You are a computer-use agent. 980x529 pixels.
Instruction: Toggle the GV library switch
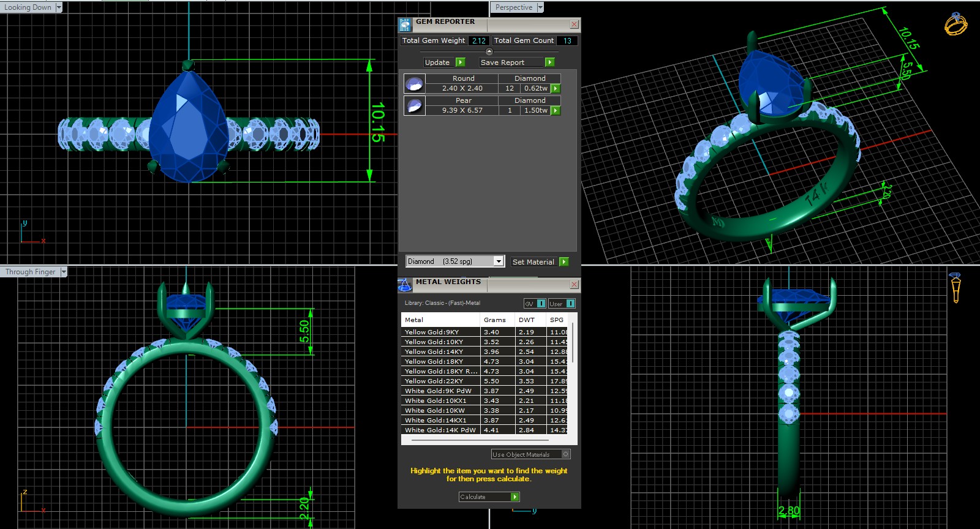[541, 304]
